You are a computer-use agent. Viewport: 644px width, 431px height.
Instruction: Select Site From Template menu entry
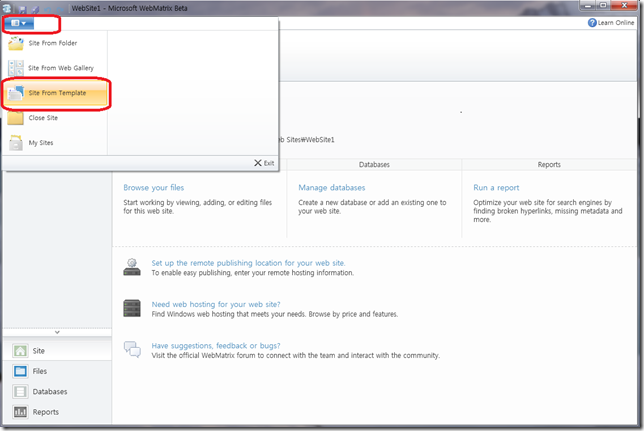pyautogui.click(x=56, y=93)
